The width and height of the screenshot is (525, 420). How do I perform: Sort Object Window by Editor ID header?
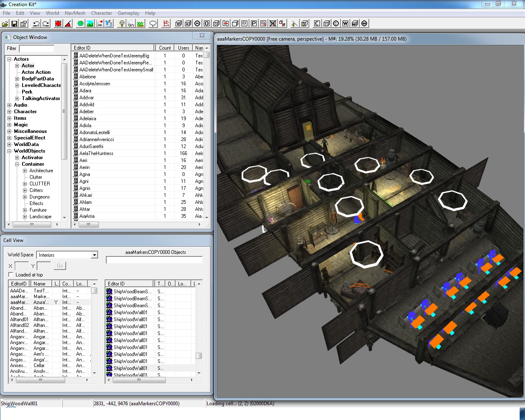pos(113,48)
